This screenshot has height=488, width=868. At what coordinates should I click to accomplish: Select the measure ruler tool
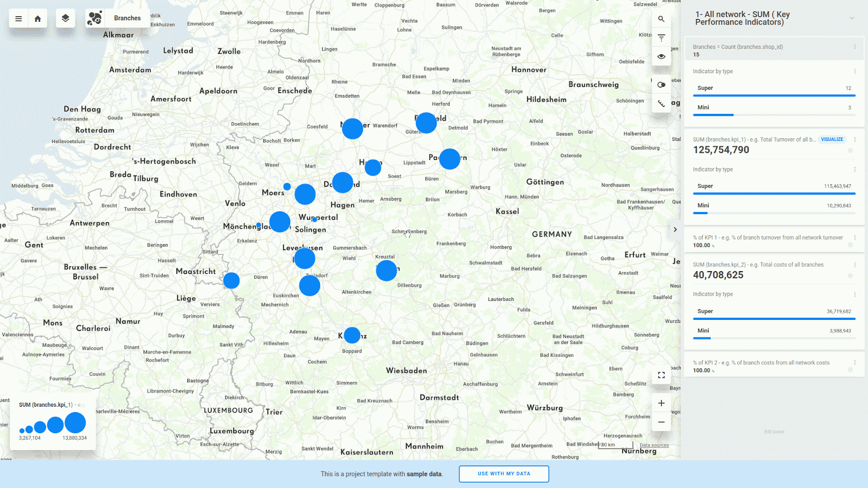pyautogui.click(x=661, y=104)
